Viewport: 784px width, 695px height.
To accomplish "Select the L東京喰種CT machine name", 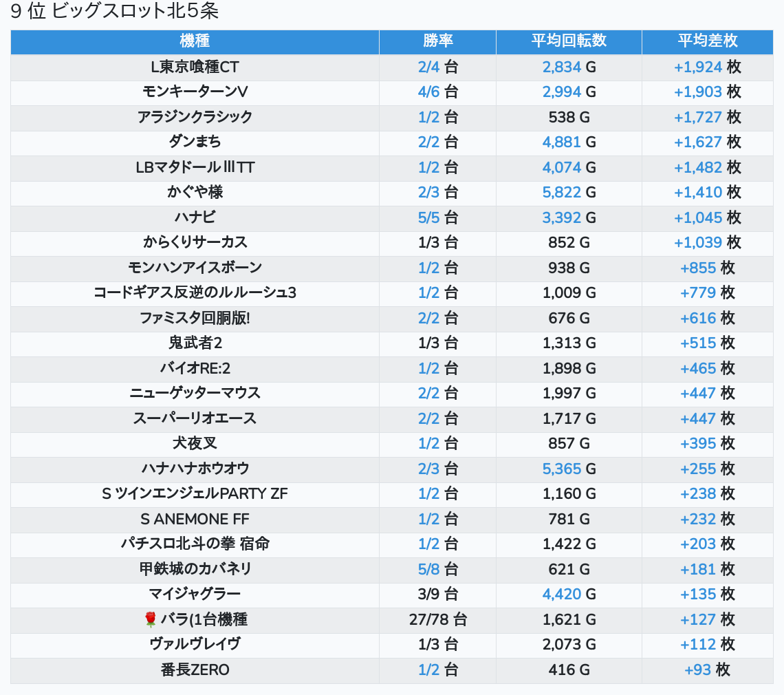I will point(195,67).
